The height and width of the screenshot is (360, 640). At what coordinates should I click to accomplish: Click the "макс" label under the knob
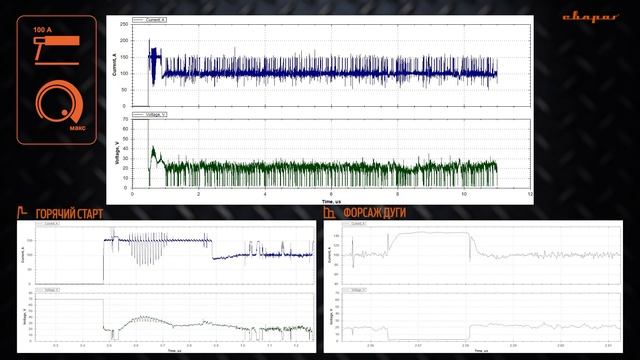point(78,128)
